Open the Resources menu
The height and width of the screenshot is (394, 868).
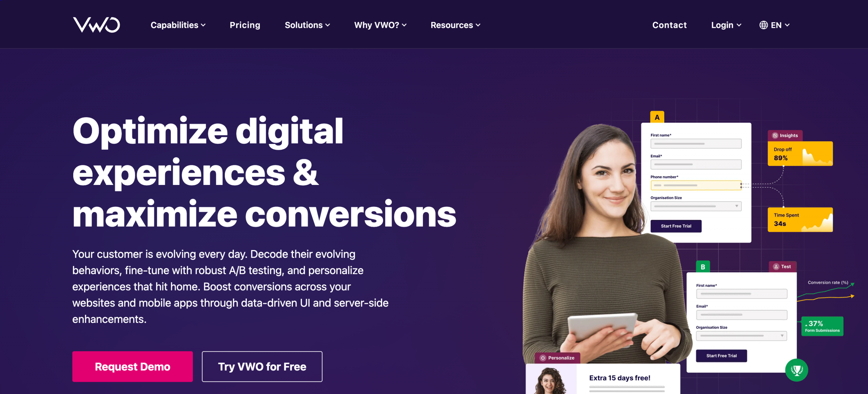pyautogui.click(x=455, y=25)
